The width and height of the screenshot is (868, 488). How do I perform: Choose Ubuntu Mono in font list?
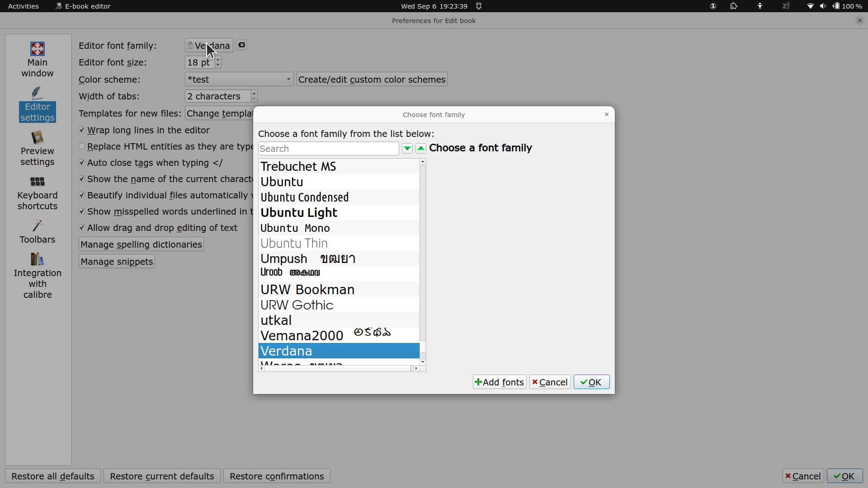tap(295, 228)
